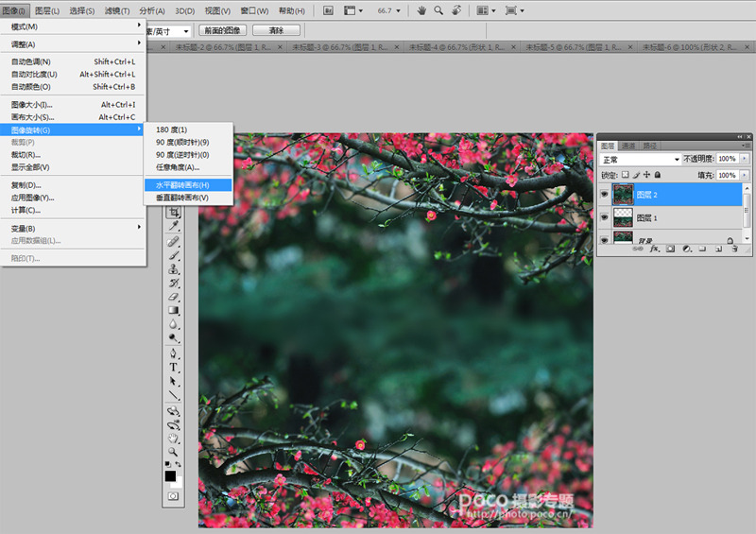Select the Line shape tool

pos(174,396)
